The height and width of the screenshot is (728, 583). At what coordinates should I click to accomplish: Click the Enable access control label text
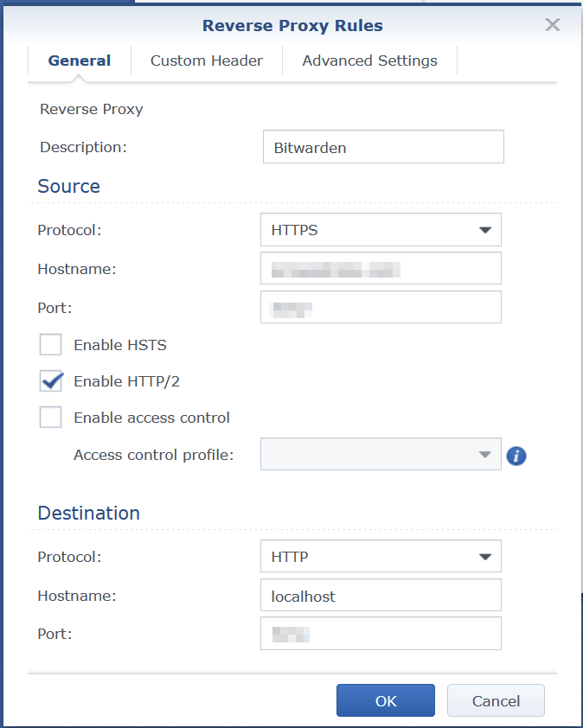point(152,418)
